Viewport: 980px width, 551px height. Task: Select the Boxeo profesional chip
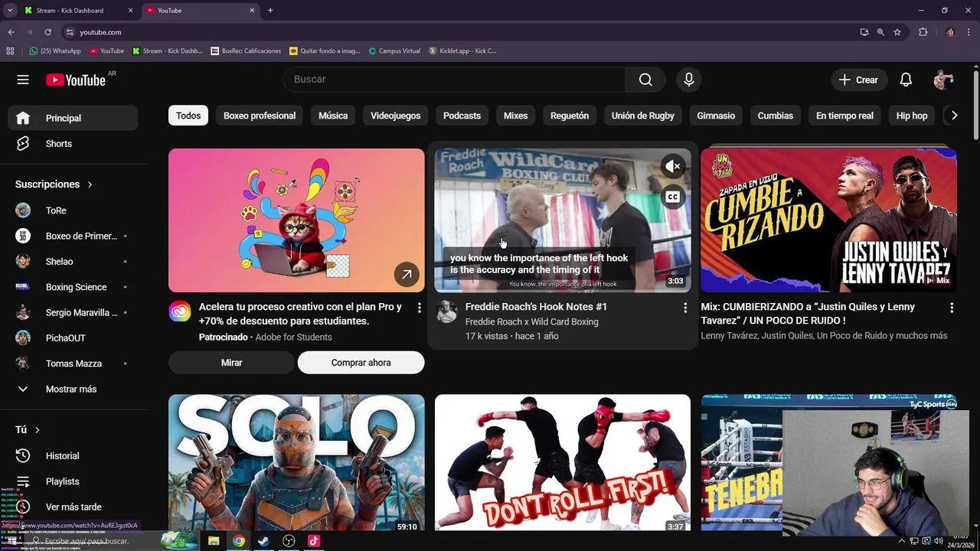(260, 116)
